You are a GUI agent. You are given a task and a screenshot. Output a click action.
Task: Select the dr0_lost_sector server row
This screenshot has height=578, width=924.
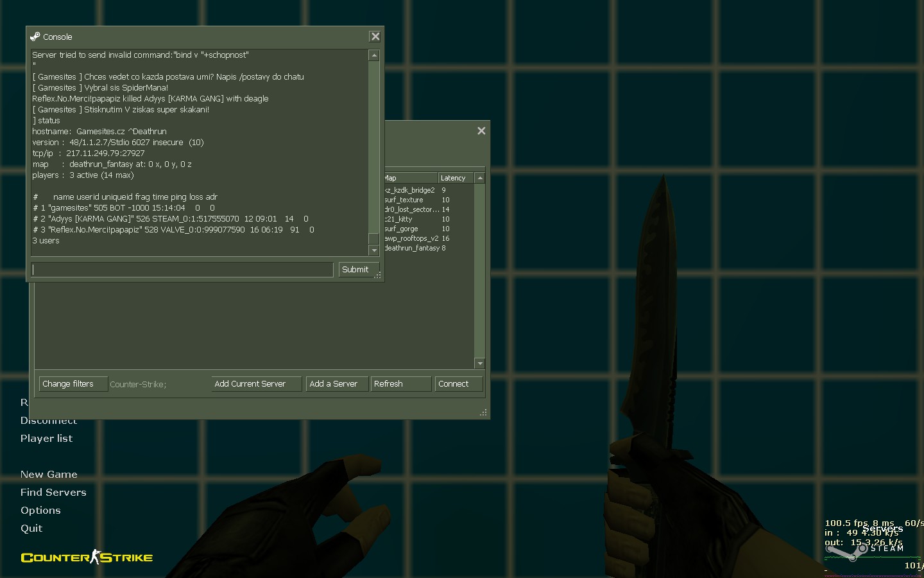tap(429, 209)
